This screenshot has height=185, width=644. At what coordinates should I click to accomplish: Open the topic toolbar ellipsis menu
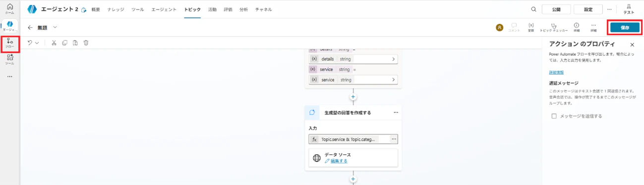pos(593,28)
